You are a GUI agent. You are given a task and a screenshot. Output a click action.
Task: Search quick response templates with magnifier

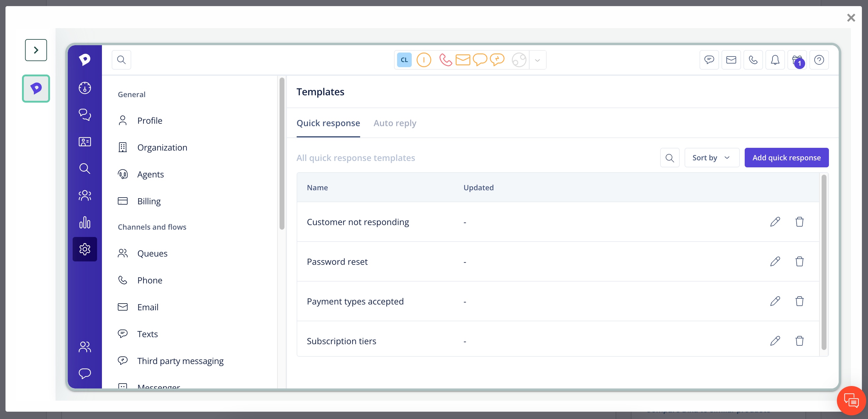point(670,158)
